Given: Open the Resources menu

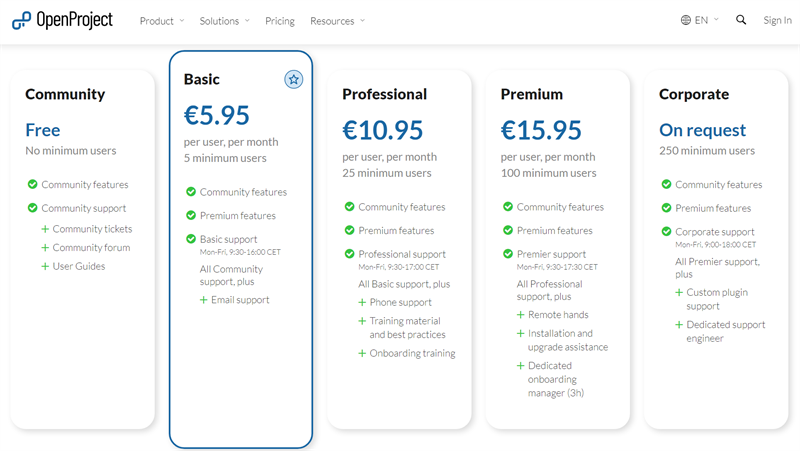Looking at the screenshot, I should [337, 21].
